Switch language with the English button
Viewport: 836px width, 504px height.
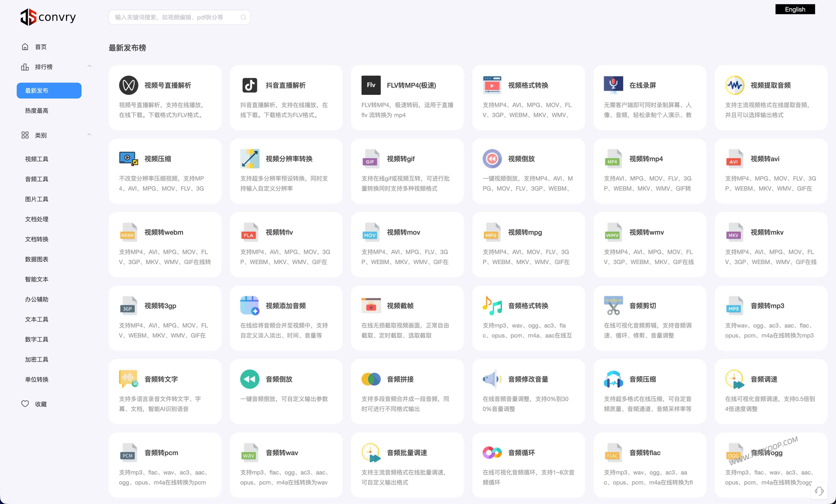click(x=795, y=9)
